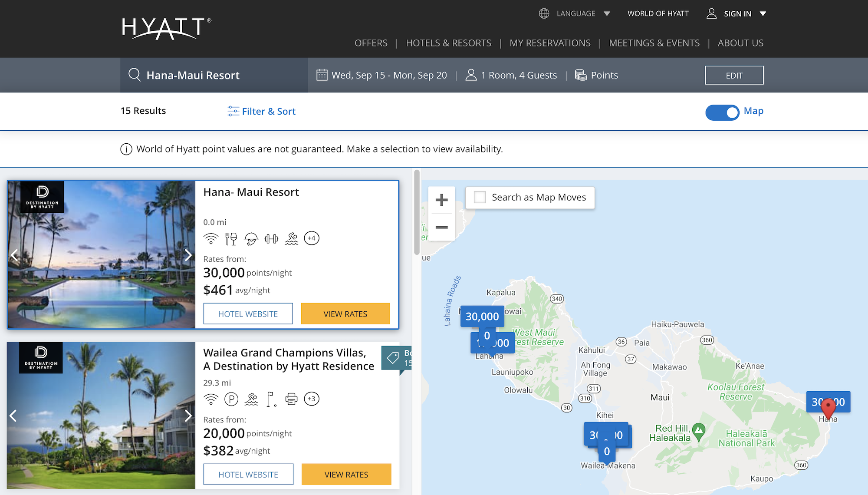Click the Hana-Maui Wi-Fi amenity icon
The image size is (868, 495).
pyautogui.click(x=211, y=238)
